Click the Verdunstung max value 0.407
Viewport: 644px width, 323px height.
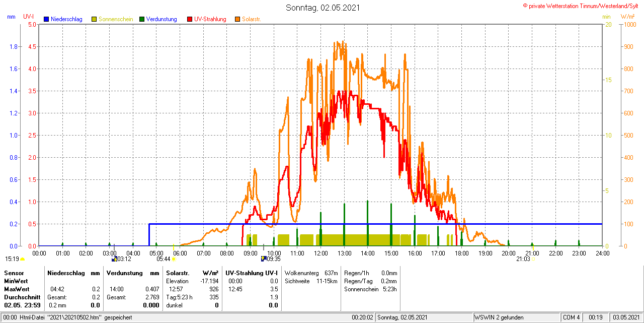pyautogui.click(x=151, y=289)
